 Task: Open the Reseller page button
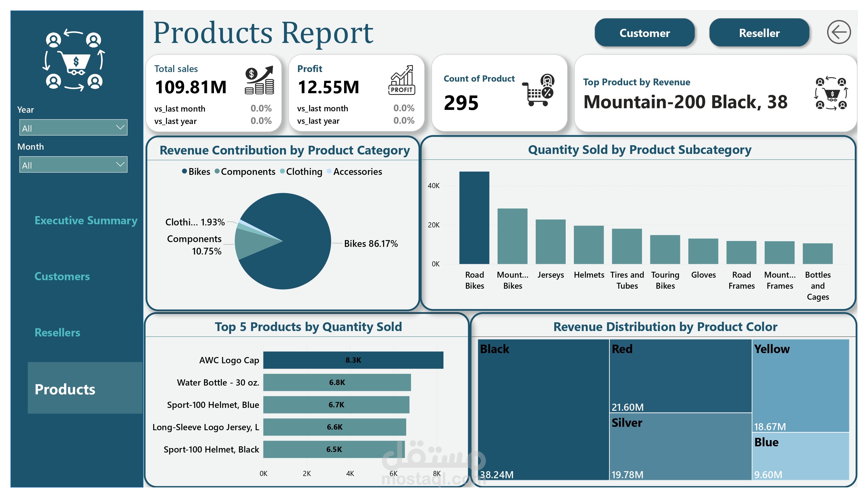click(759, 33)
